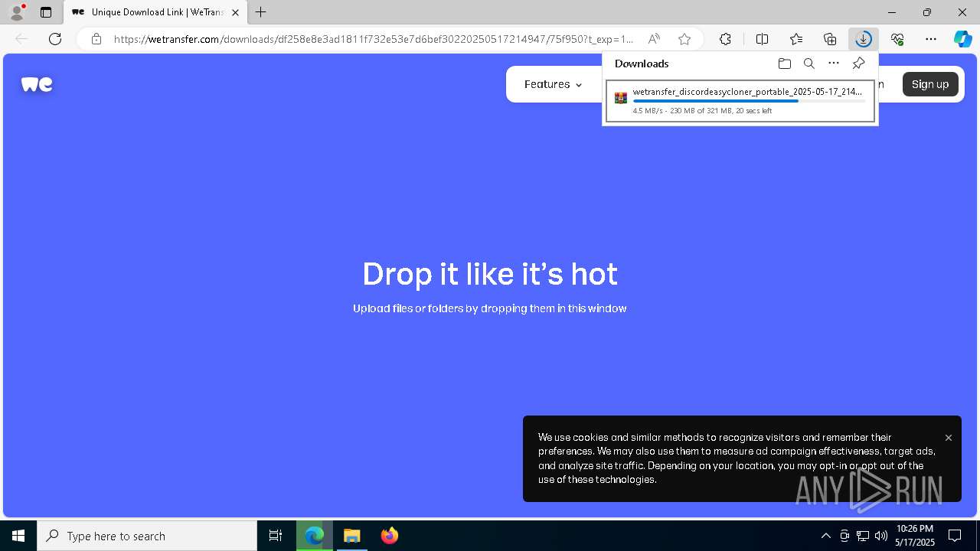Open downloads folder from Downloads panel

tap(784, 64)
